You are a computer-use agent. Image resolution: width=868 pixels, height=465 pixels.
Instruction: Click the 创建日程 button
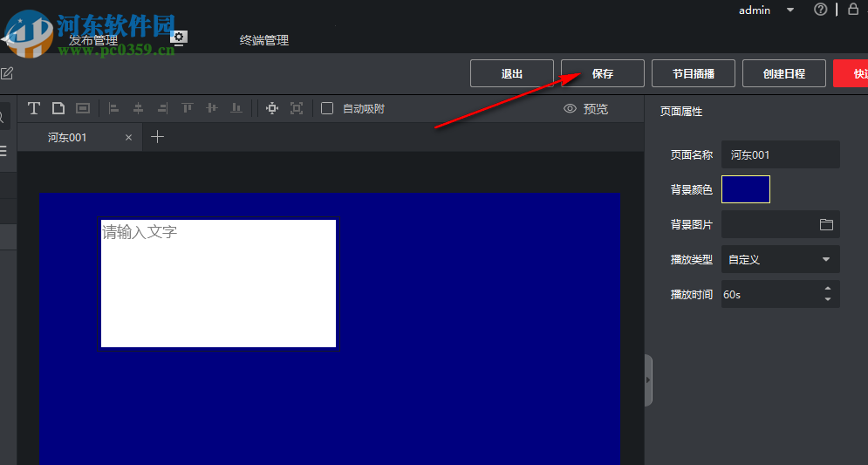click(x=784, y=73)
